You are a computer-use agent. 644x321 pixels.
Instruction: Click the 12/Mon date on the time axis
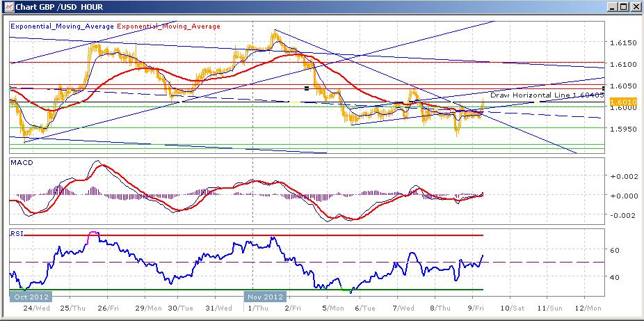(588, 307)
